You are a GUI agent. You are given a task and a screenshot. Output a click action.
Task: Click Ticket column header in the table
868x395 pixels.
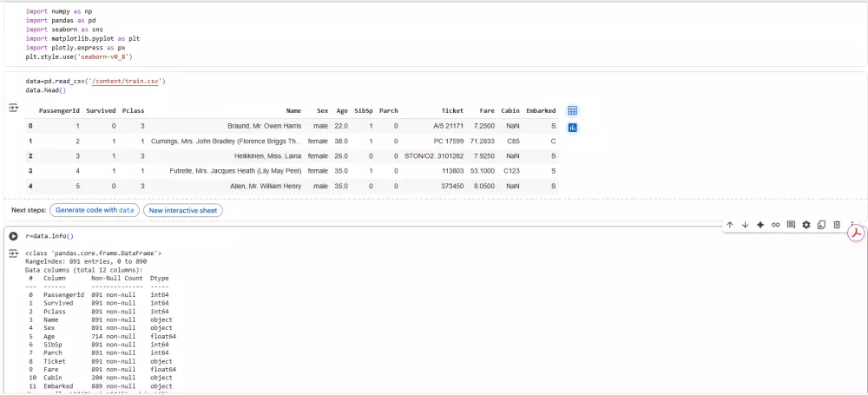click(x=453, y=111)
